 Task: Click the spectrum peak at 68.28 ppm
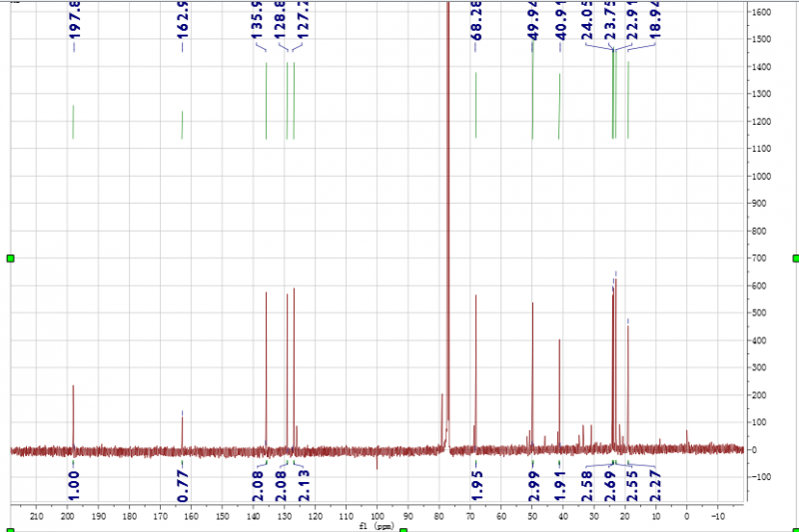(476, 371)
